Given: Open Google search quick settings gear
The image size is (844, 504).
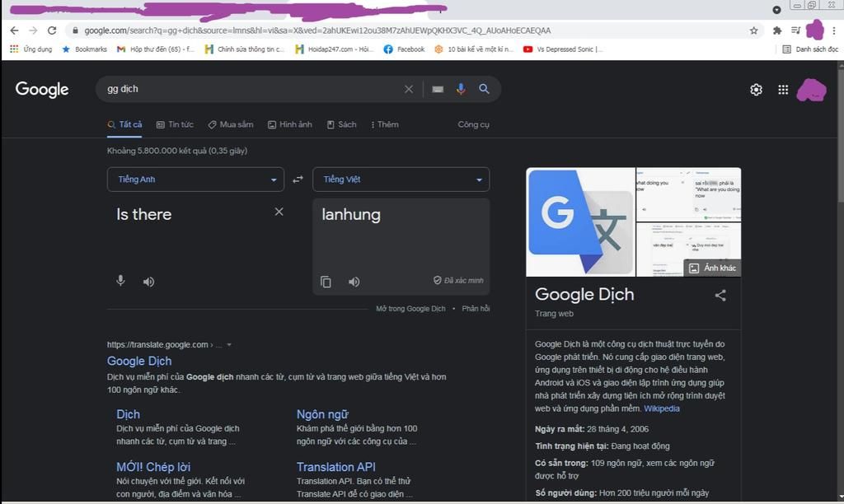Looking at the screenshot, I should (756, 89).
